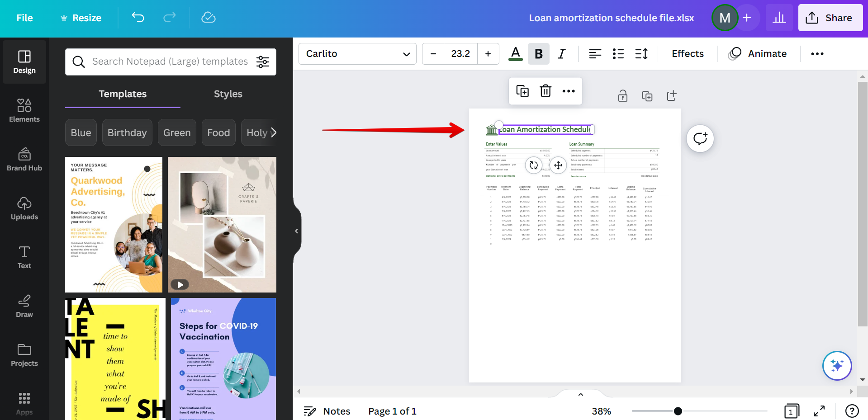This screenshot has width=868, height=420.
Task: Open the text color picker
Action: pos(515,54)
